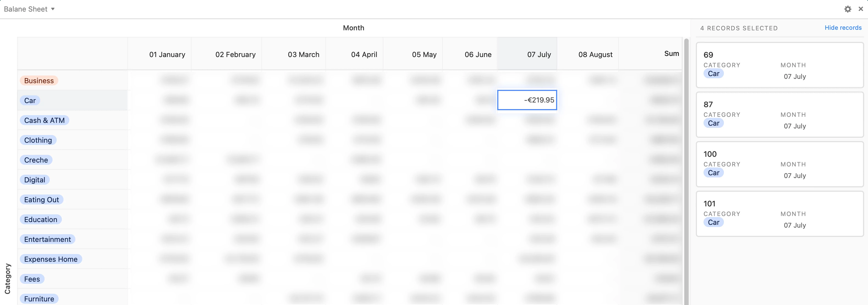The width and height of the screenshot is (868, 305).
Task: Open the settings gear icon
Action: coord(848,9)
